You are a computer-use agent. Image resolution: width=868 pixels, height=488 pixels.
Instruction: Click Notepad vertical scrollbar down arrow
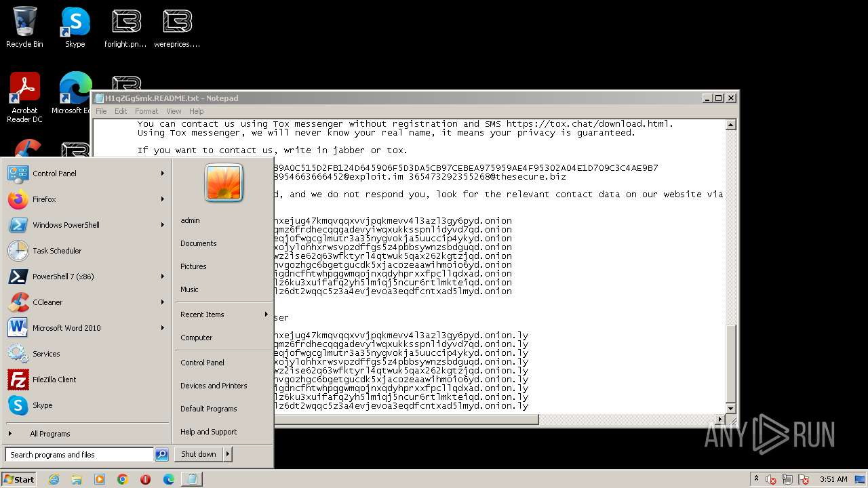tap(730, 409)
